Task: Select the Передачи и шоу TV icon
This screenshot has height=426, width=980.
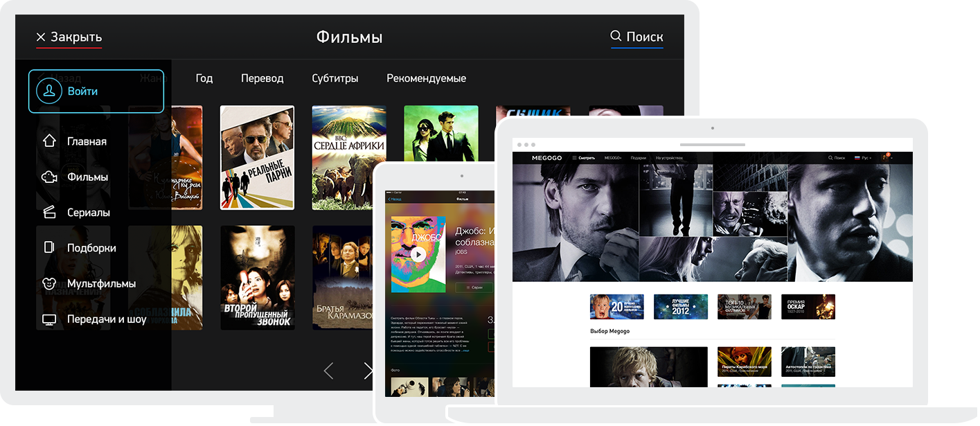Action: (x=49, y=319)
